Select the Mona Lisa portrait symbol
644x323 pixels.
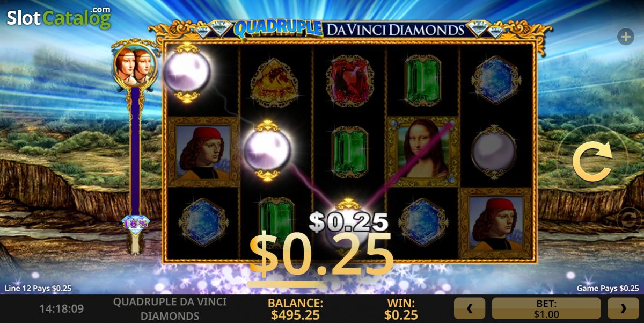pyautogui.click(x=423, y=151)
